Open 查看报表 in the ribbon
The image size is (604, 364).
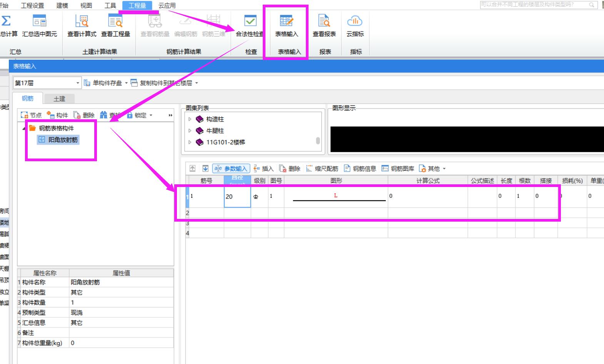[324, 25]
